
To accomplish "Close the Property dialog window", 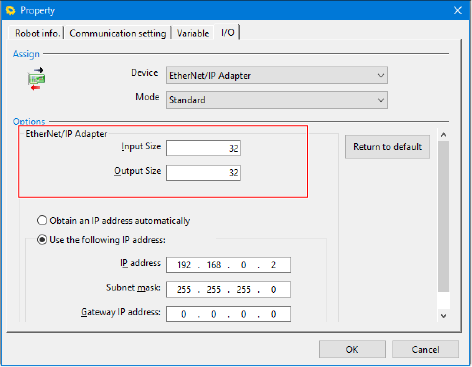I will (458, 10).
